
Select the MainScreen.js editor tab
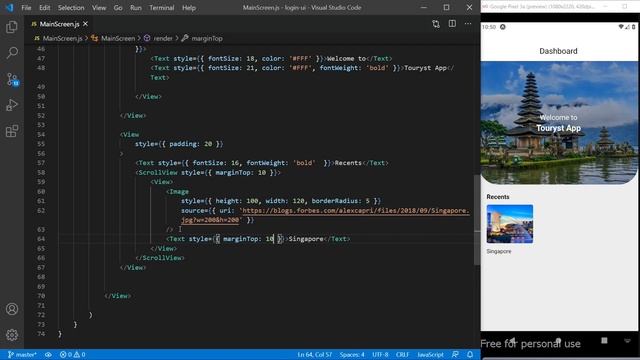pos(59,24)
